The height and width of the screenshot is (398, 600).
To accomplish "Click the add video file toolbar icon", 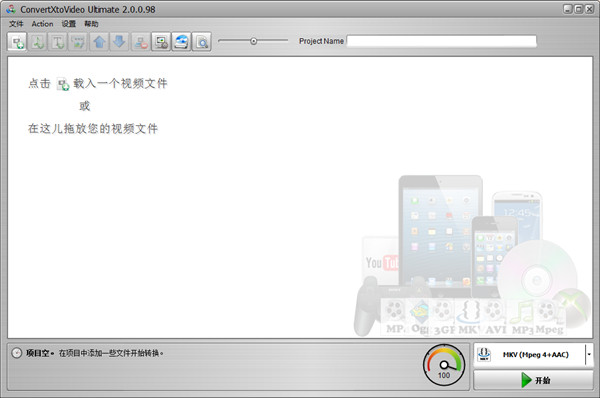I will [17, 41].
